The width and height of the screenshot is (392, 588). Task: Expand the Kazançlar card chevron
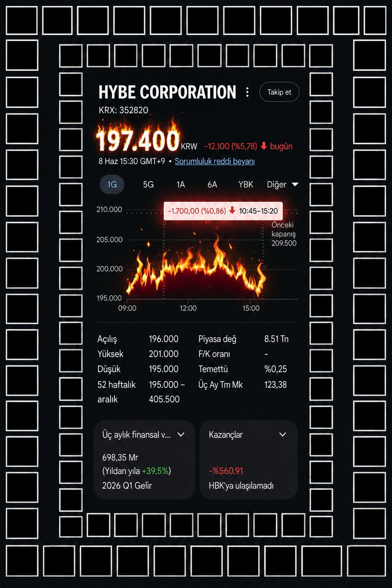[283, 435]
